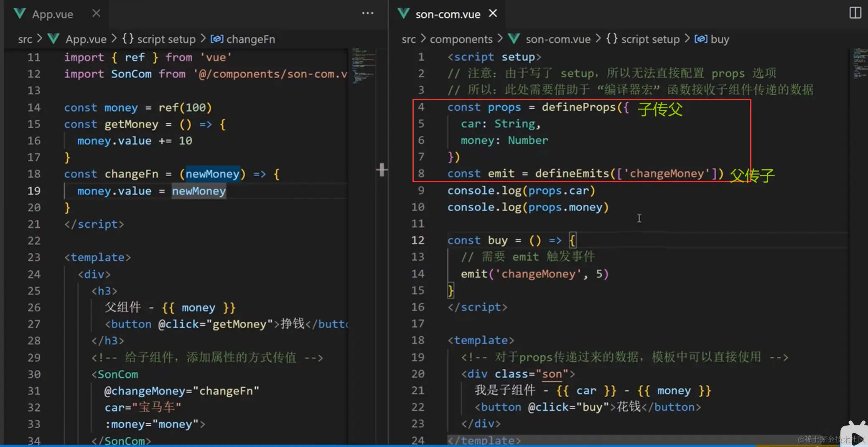Click 'const buy' declaration on line 12
868x447 pixels.
[x=478, y=241]
